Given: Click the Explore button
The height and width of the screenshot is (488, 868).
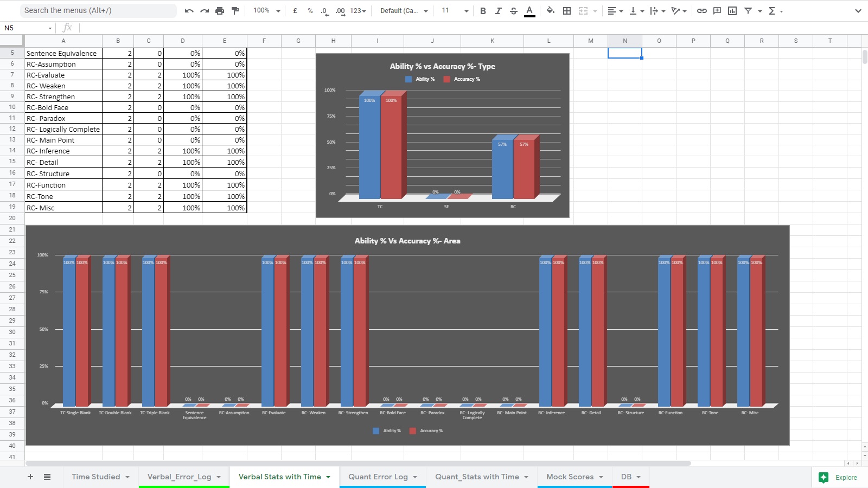Looking at the screenshot, I should [839, 477].
